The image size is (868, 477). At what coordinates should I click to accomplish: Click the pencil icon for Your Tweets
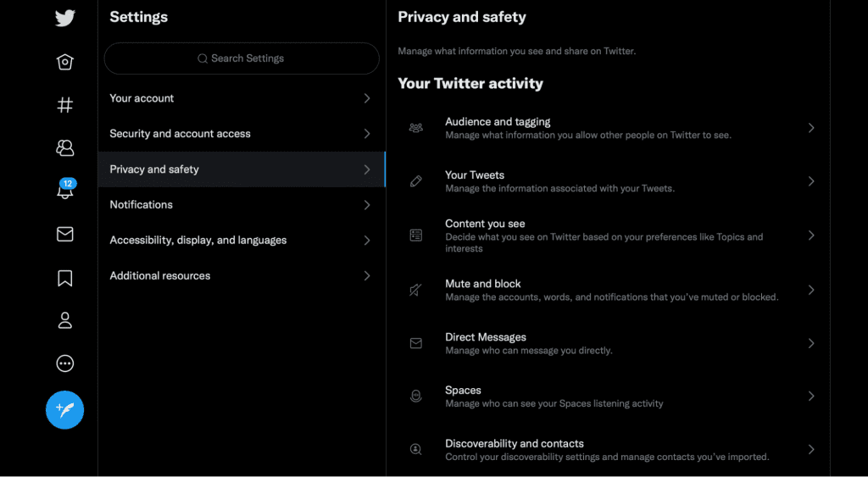415,181
